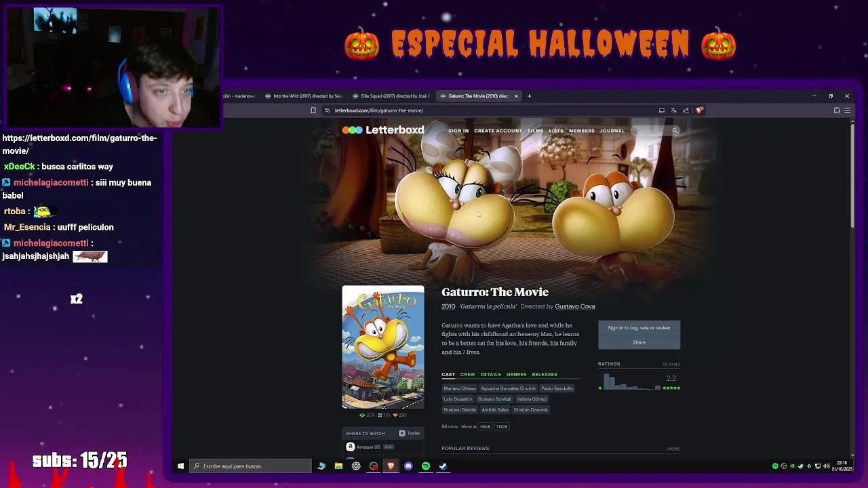Select the GENRES tab

tap(516, 374)
